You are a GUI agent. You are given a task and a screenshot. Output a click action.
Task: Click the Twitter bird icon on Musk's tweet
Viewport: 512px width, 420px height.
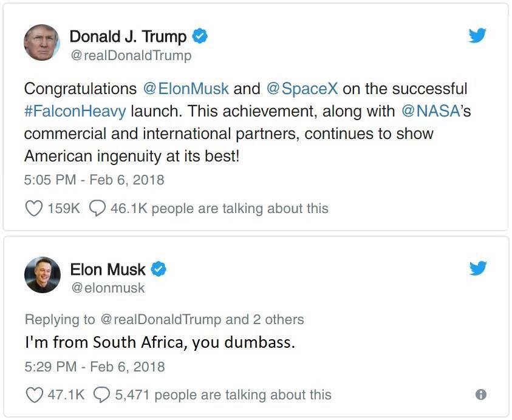pyautogui.click(x=478, y=268)
